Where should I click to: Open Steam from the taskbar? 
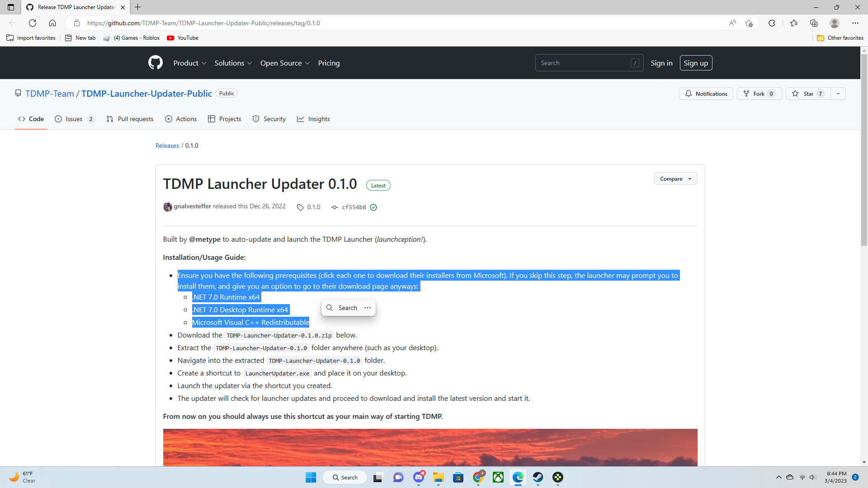tap(538, 477)
